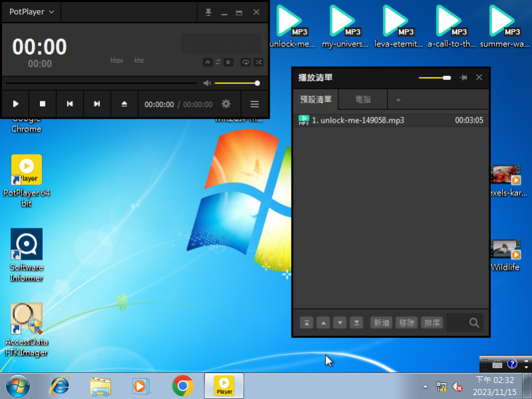Open Windows Media Player from taskbar

pyautogui.click(x=140, y=386)
